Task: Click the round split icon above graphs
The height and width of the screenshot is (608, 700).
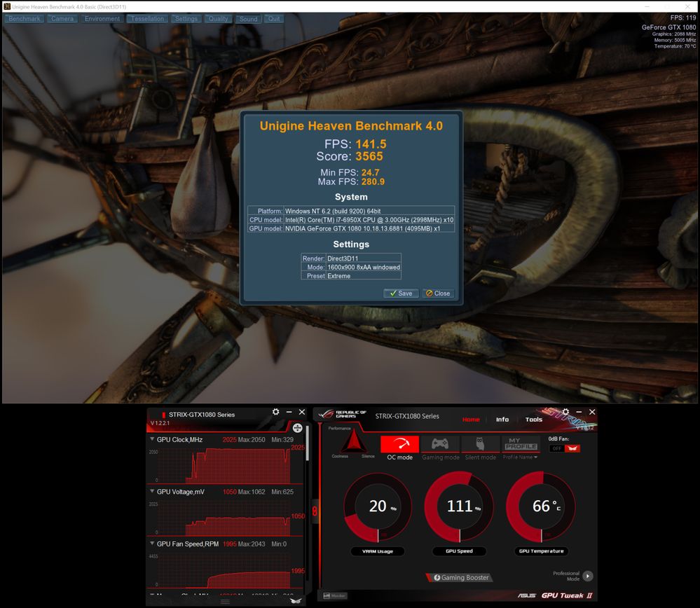Action: point(297,427)
